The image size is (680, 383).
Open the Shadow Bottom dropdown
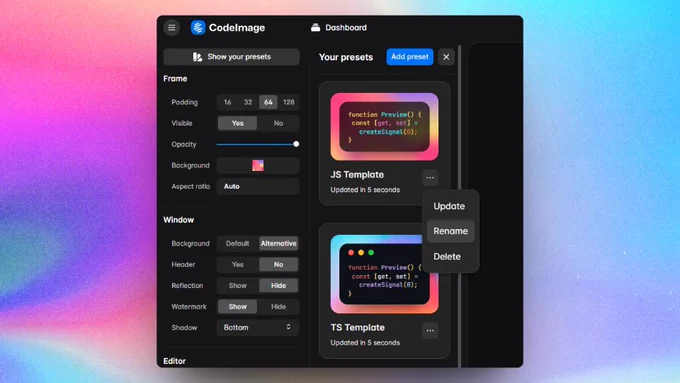[x=258, y=327]
